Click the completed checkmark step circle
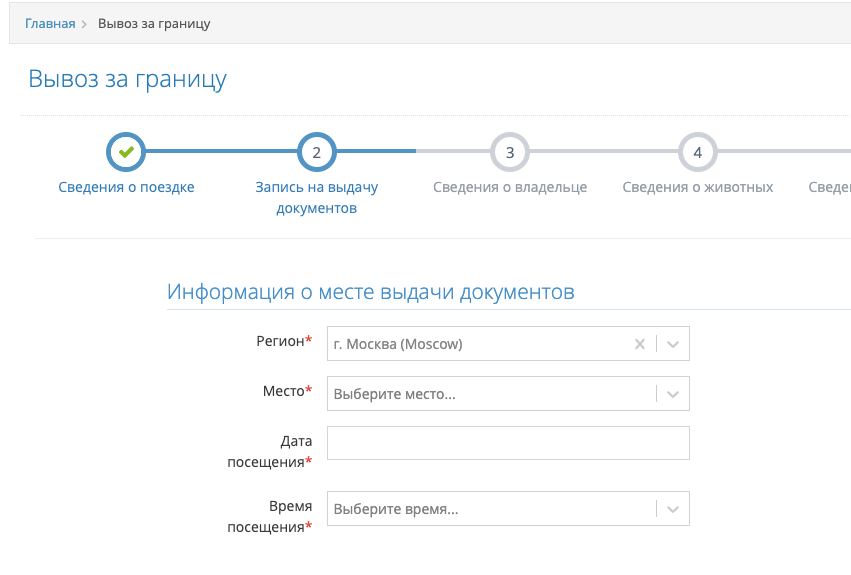The image size is (851, 575). coord(126,153)
